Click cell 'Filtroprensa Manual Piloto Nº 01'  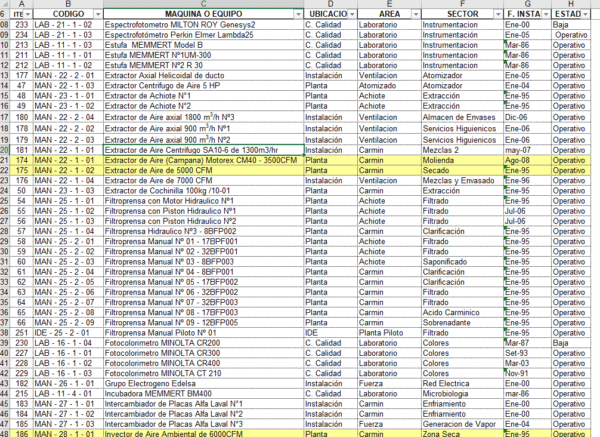(204, 333)
